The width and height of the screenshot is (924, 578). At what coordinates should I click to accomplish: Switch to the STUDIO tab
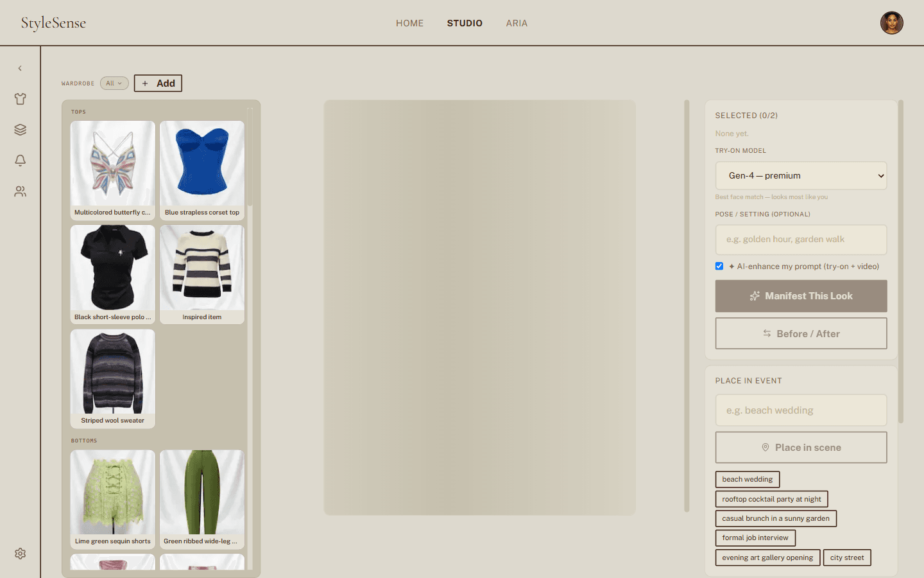click(465, 23)
